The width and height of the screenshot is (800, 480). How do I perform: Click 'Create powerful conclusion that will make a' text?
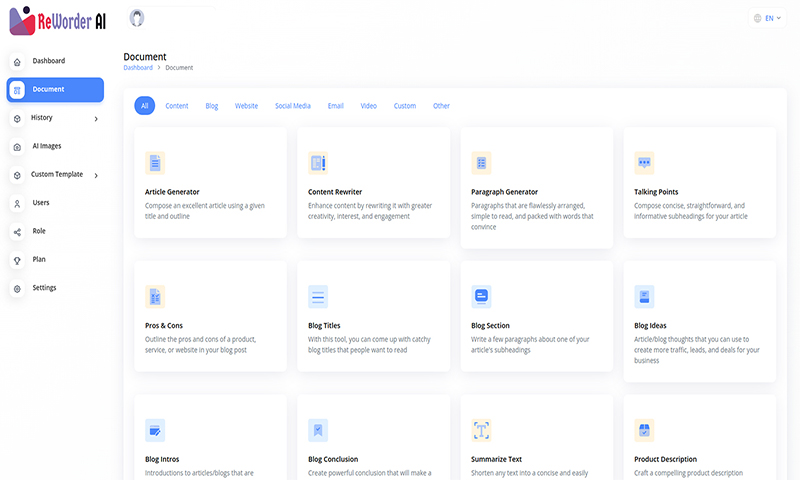point(369,473)
